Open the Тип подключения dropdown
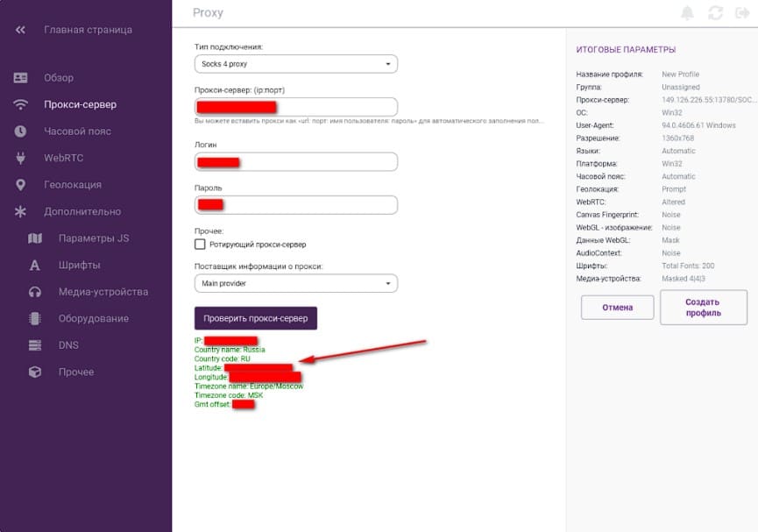 [295, 64]
